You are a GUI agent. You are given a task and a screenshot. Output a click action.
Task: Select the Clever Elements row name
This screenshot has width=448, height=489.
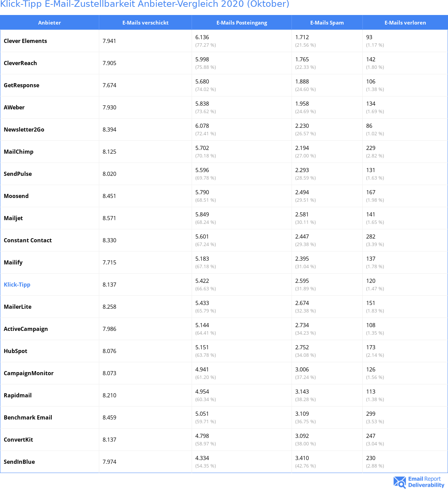[x=25, y=41]
